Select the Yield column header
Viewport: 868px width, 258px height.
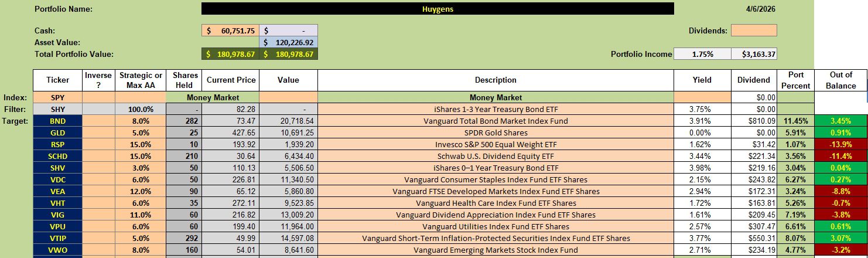click(x=702, y=80)
